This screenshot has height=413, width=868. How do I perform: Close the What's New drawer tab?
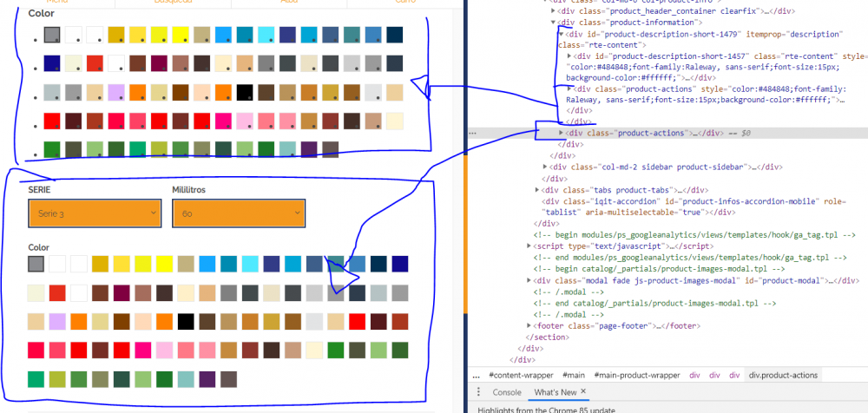click(583, 391)
